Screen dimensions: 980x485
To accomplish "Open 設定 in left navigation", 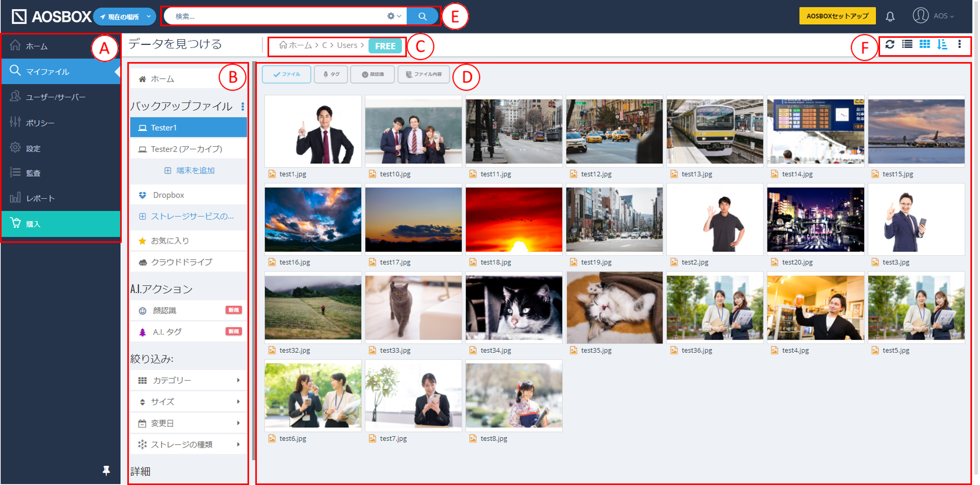I will coord(61,148).
